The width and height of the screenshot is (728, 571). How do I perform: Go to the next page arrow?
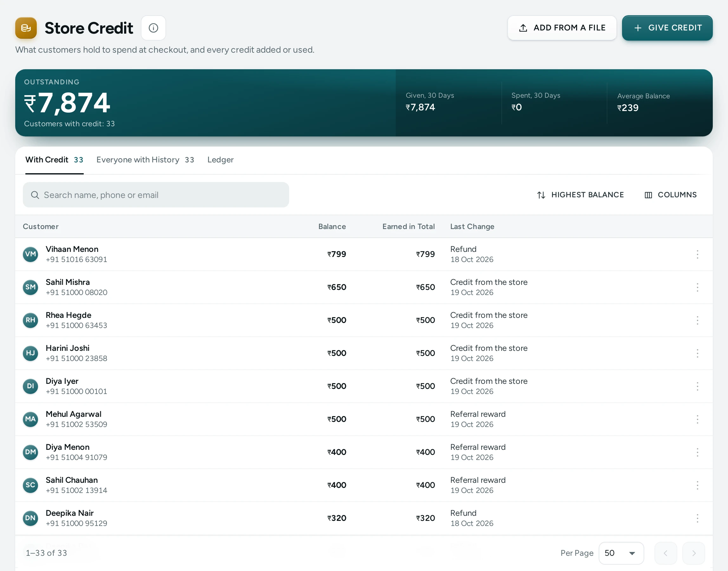tap(693, 553)
